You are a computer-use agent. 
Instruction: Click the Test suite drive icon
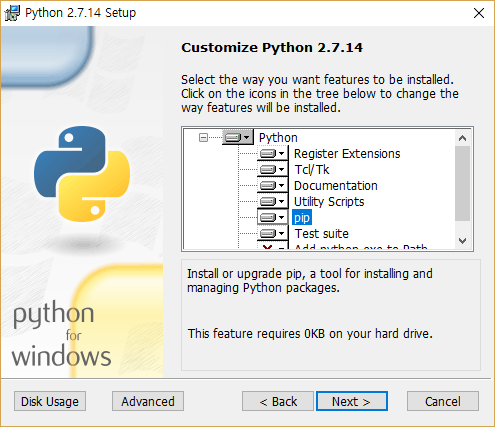pyautogui.click(x=272, y=233)
